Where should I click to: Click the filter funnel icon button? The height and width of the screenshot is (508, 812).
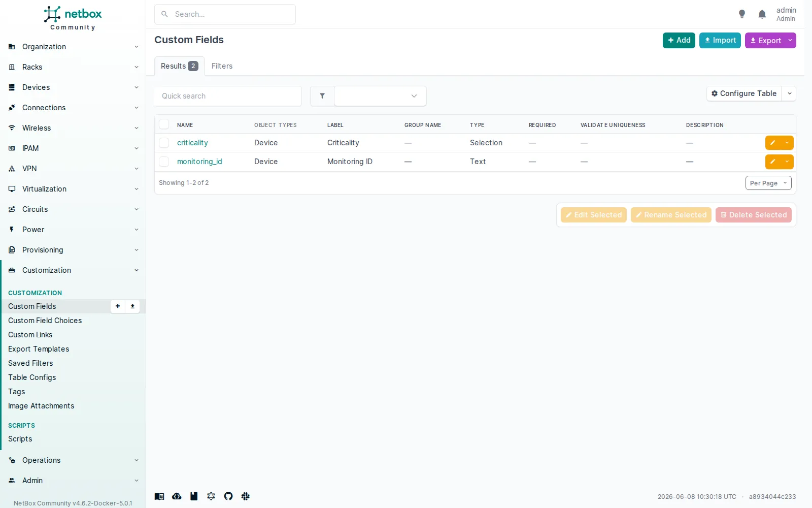point(322,96)
